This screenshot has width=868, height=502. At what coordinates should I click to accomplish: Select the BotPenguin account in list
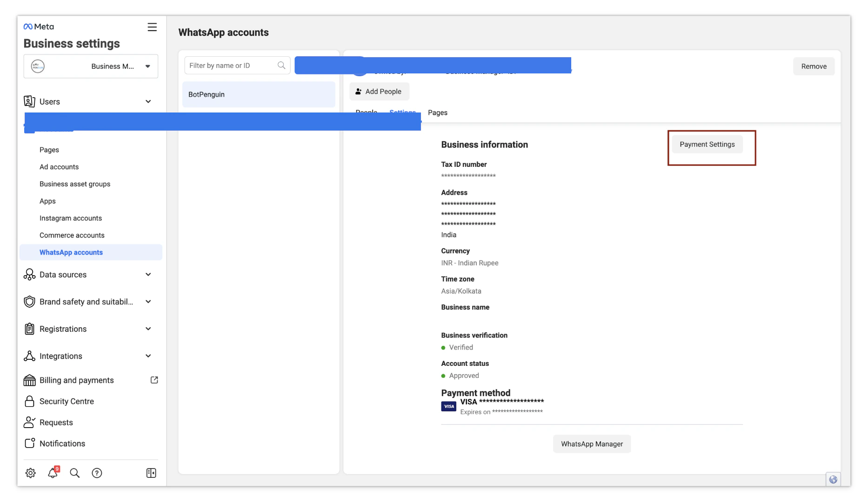[259, 94]
